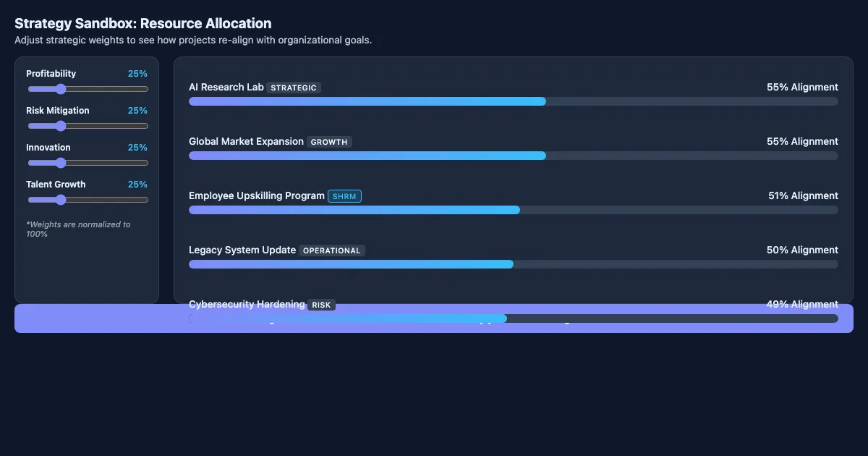Image resolution: width=868 pixels, height=456 pixels.
Task: Click the Risk Mitigation label
Action: tap(58, 111)
